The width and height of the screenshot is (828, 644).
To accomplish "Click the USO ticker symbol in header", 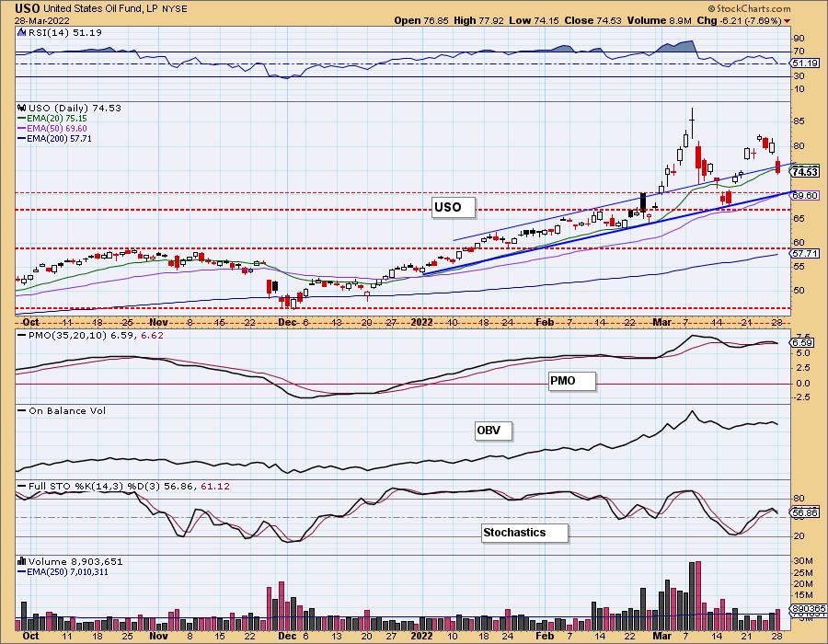I will pos(28,8).
